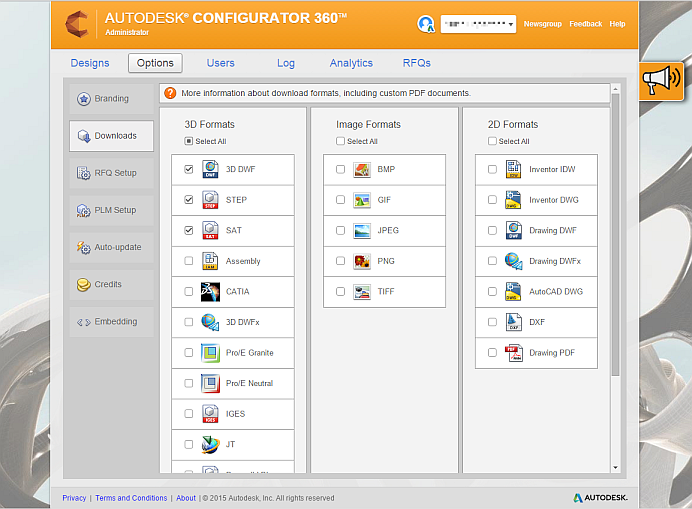Open Embedding in the sidebar
Viewport: 692px width, 509px height.
click(x=111, y=321)
